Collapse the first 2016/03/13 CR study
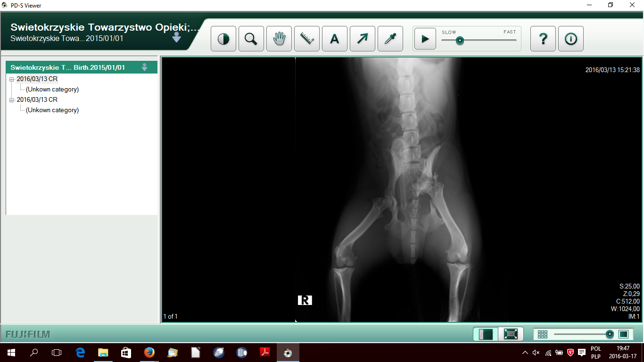The height and width of the screenshot is (362, 644). (x=12, y=79)
